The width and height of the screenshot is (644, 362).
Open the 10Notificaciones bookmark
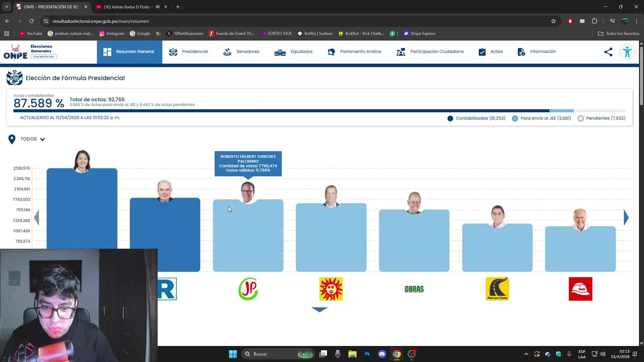[x=185, y=34]
